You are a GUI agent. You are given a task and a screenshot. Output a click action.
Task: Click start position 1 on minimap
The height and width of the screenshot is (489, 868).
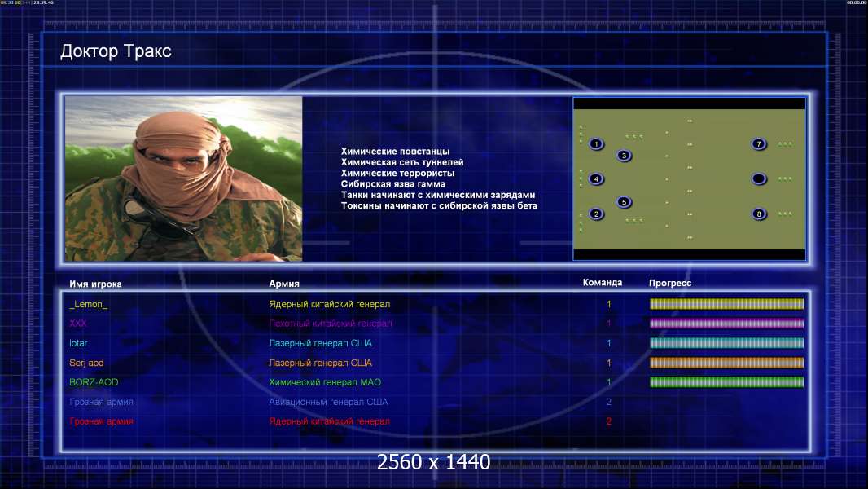click(596, 144)
